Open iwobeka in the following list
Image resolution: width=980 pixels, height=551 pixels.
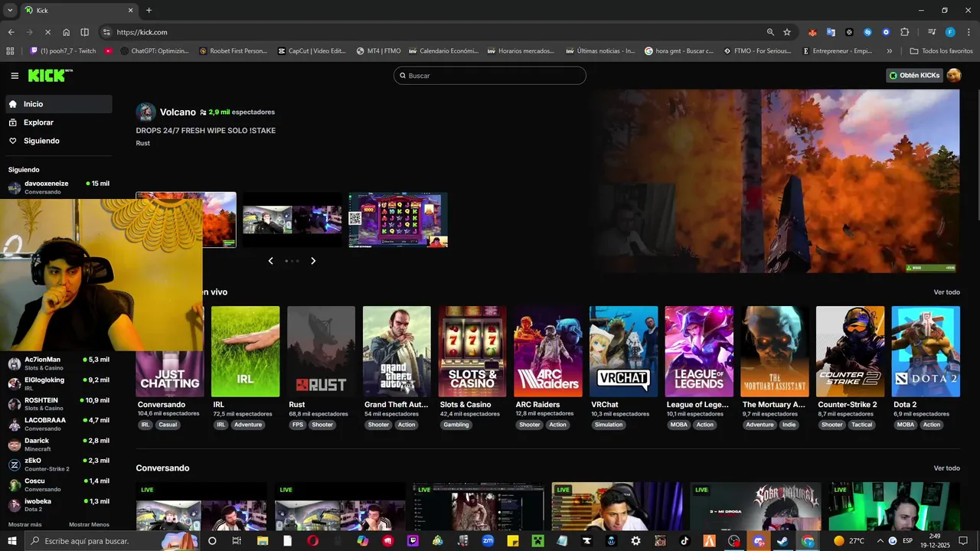[58, 505]
